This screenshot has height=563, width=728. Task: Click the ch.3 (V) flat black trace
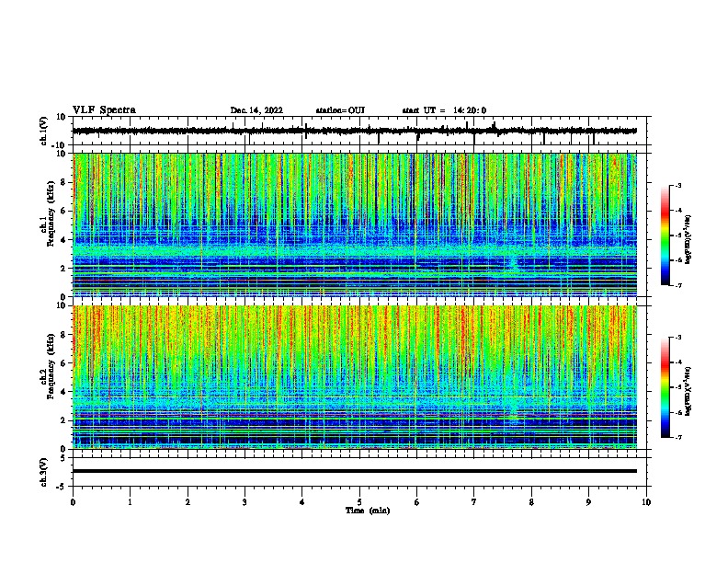click(x=355, y=471)
